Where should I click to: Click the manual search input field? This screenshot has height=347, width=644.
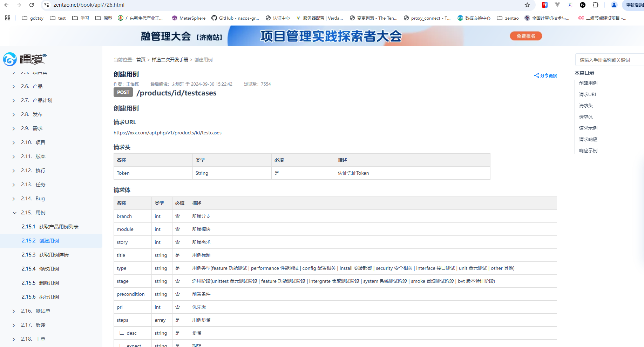[x=609, y=60]
